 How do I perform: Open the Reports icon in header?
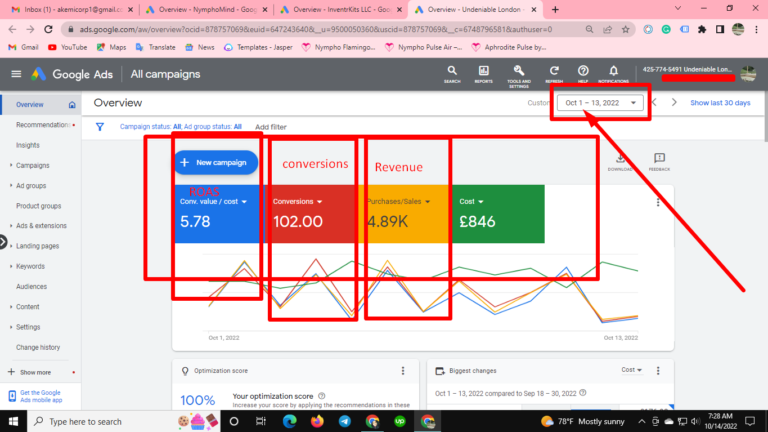484,73
